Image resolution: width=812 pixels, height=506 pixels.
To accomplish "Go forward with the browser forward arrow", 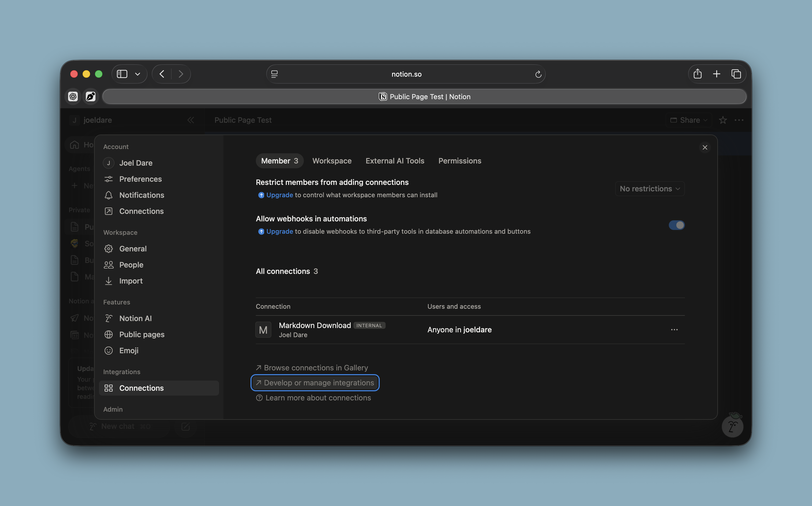I will 181,74.
